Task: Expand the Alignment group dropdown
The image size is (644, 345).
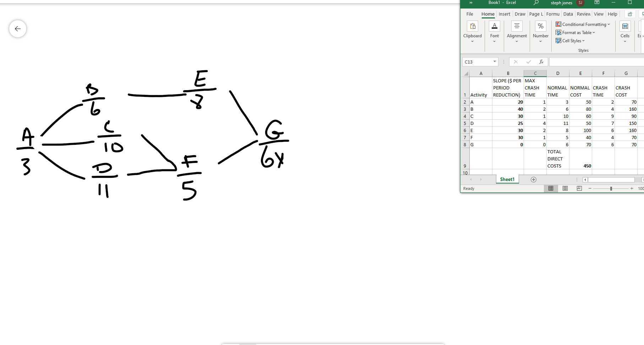Action: click(517, 42)
